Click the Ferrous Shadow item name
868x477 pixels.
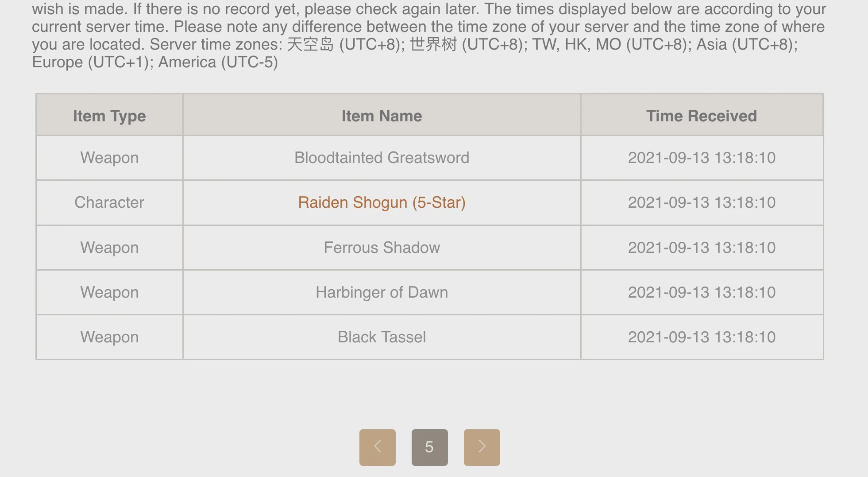[382, 248]
